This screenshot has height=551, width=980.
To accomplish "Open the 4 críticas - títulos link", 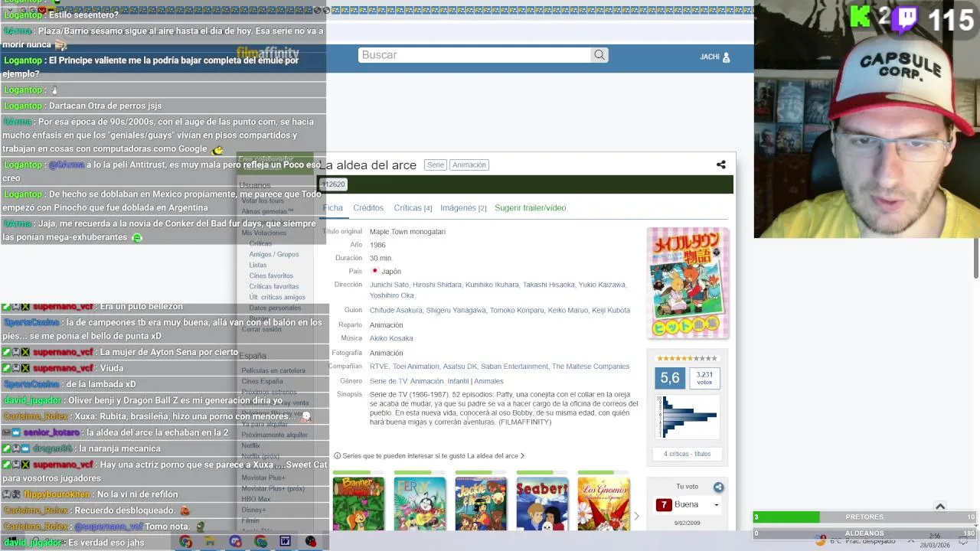I will click(x=687, y=454).
